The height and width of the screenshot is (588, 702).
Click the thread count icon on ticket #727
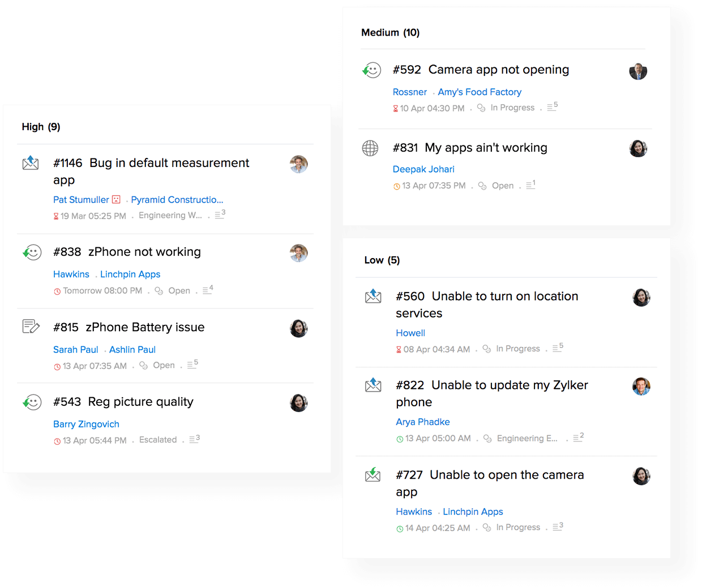pos(558,526)
